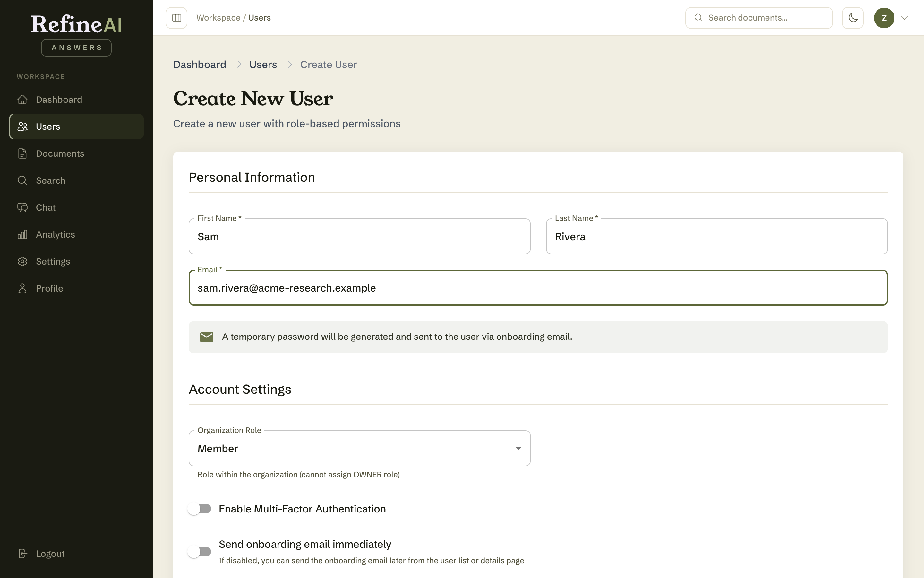Click the Logout label
924x578 pixels.
(x=50, y=554)
